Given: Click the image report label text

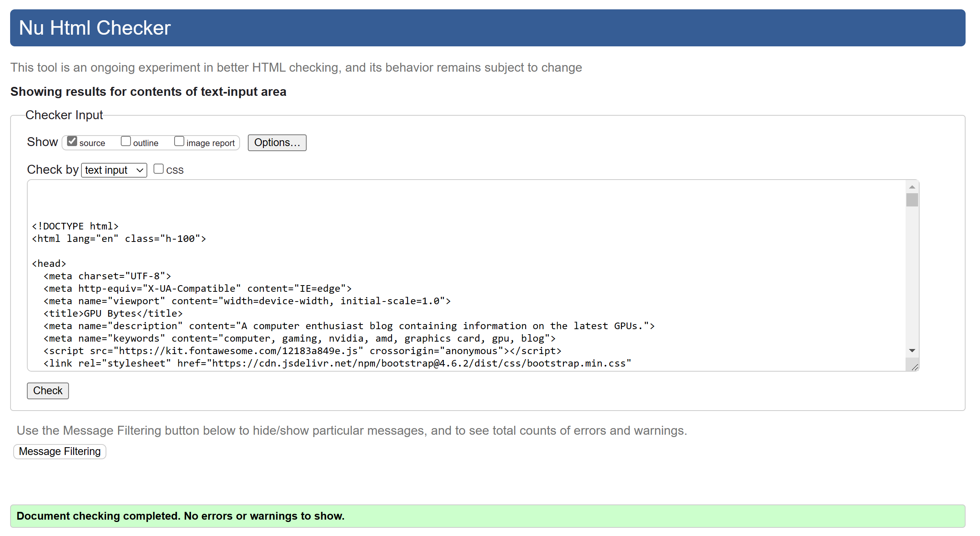Looking at the screenshot, I should [x=210, y=143].
